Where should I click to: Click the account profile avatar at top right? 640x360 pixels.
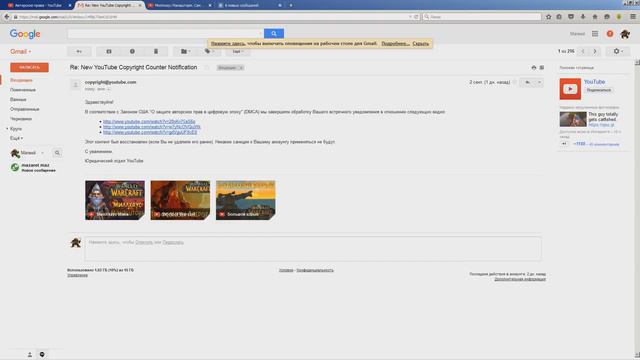(625, 34)
